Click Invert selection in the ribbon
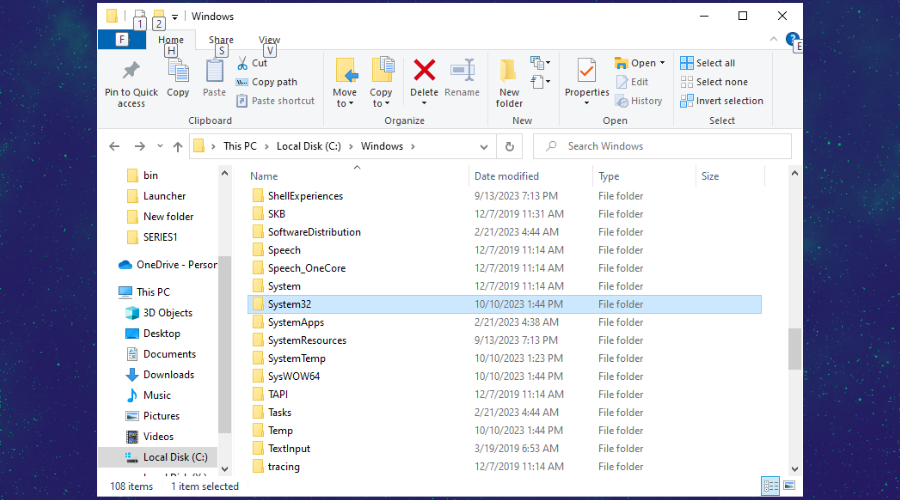 click(x=722, y=101)
